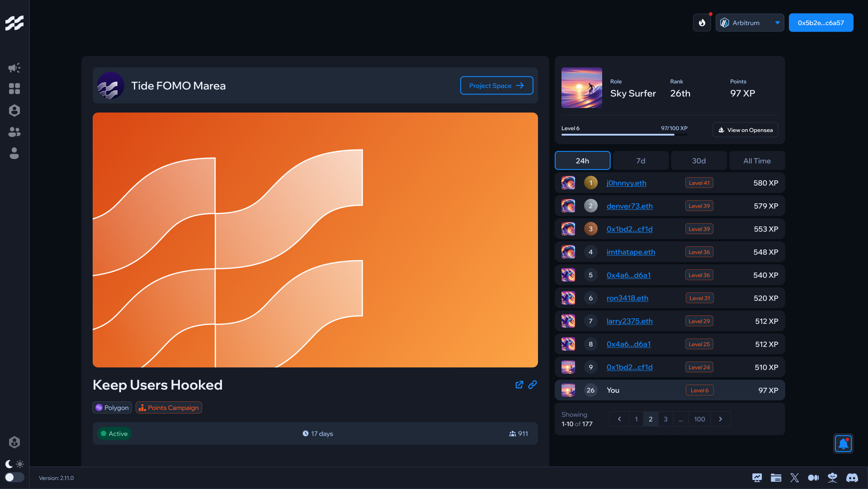The height and width of the screenshot is (489, 868).
Task: Go to next leaderboard page arrow
Action: (x=721, y=419)
